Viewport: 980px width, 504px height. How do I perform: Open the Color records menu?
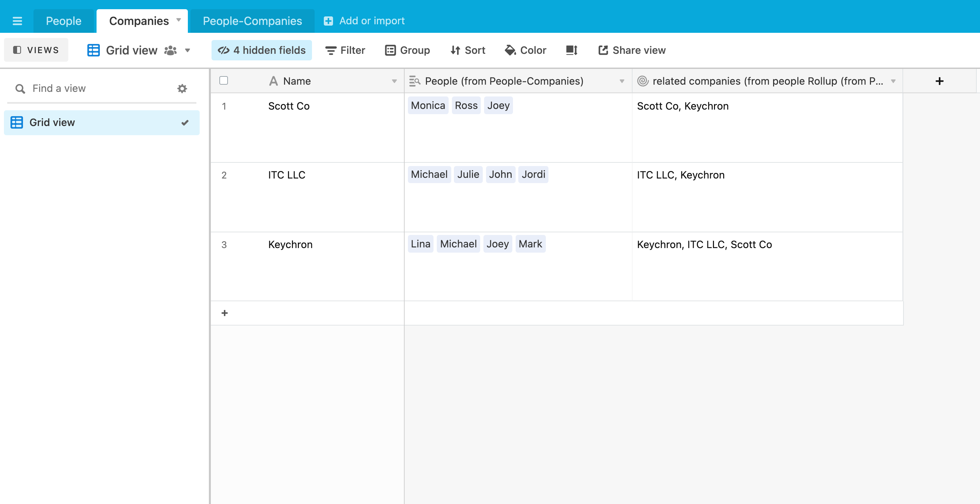click(x=525, y=50)
